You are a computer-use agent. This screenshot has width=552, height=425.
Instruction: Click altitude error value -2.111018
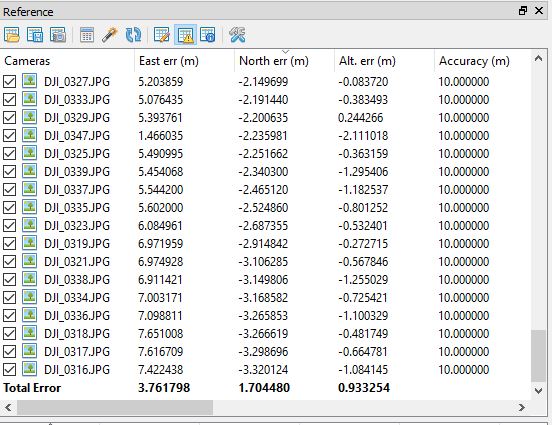363,136
